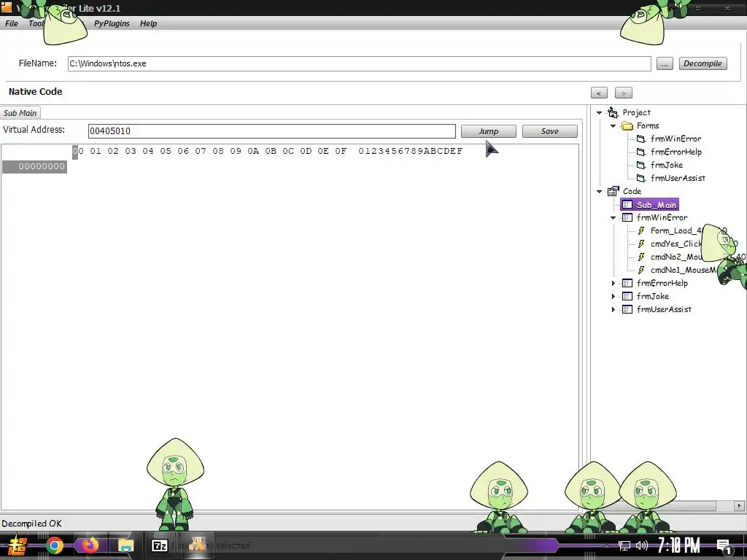Image resolution: width=747 pixels, height=560 pixels.
Task: Collapse the Code tree node
Action: [x=600, y=192]
